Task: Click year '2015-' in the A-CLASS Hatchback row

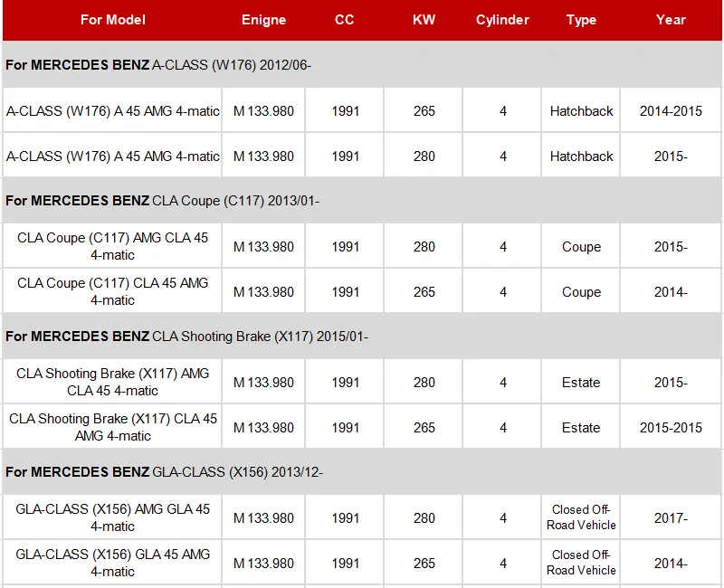Action: click(x=671, y=156)
